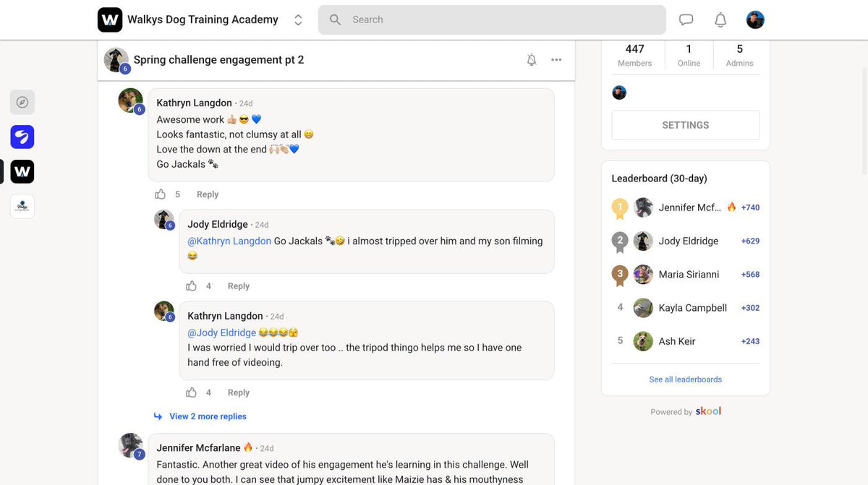Open the Walkys W community icon in sidebar
The height and width of the screenshot is (485, 868).
tap(22, 171)
